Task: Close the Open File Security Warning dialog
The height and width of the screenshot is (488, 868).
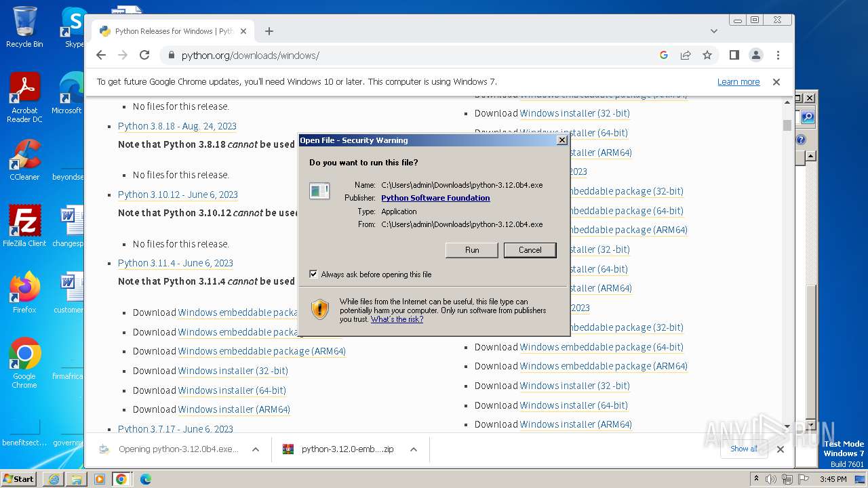Action: click(561, 140)
